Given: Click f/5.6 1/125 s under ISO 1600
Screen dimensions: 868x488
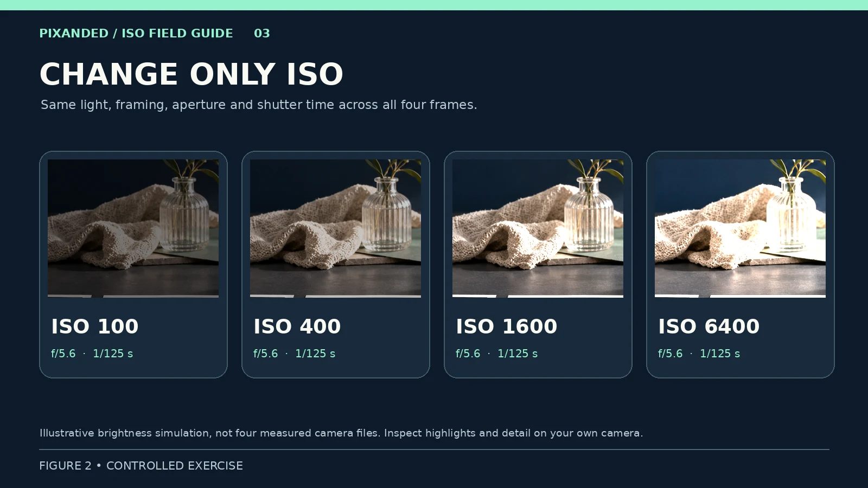Looking at the screenshot, I should pos(497,354).
